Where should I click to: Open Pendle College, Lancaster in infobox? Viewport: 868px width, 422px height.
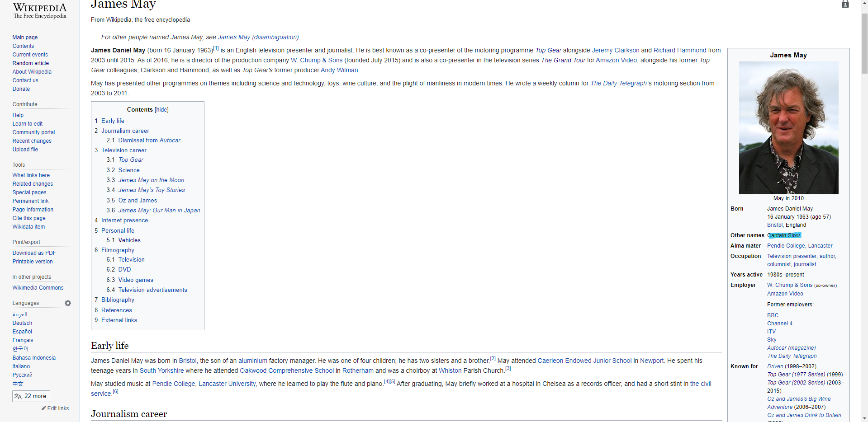pos(800,246)
